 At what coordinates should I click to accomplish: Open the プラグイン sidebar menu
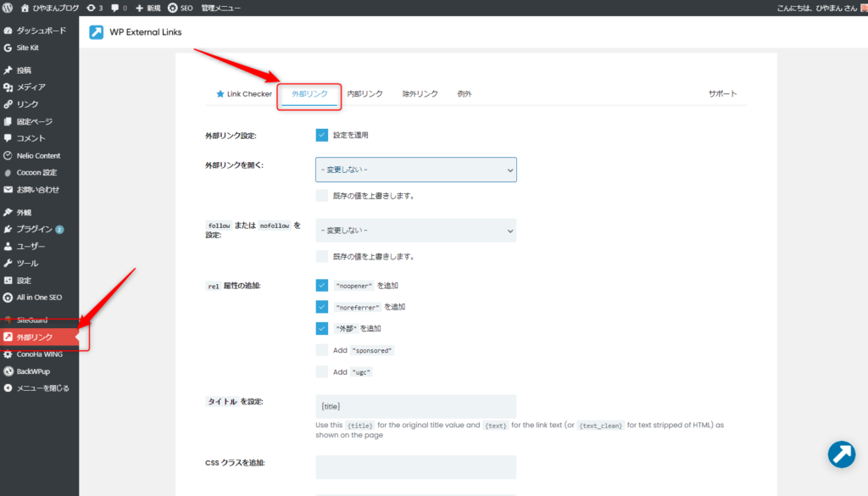[34, 229]
